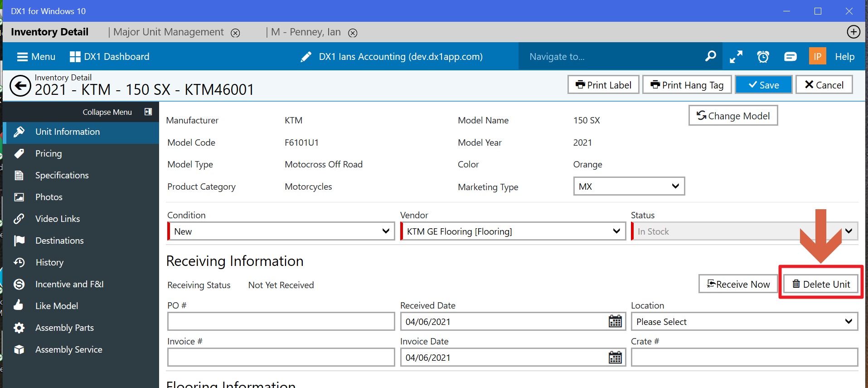Open Incentive and F&I section
Image resolution: width=868 pixels, height=388 pixels.
[x=81, y=284]
